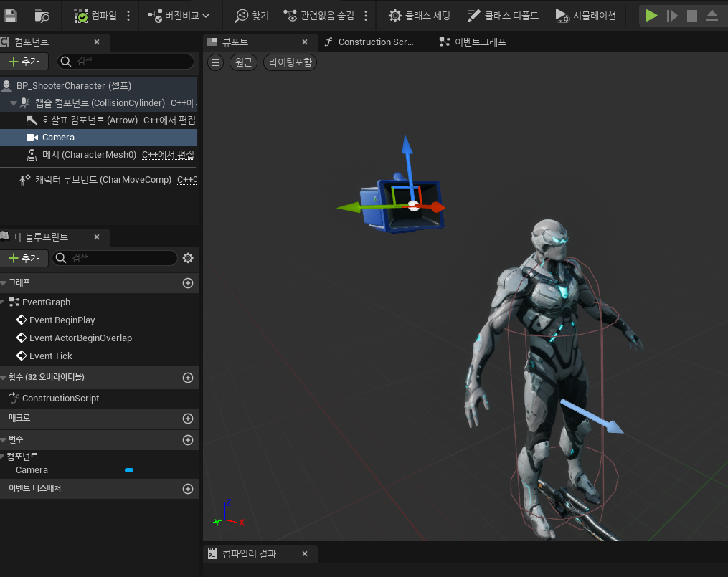
Task: Close the 내 블루프린트 panel tab
Action: point(97,237)
